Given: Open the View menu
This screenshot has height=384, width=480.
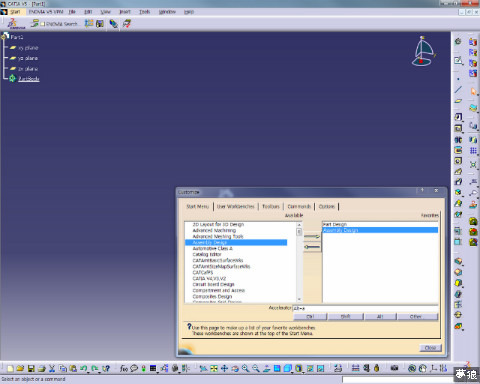Looking at the screenshot, I should click(106, 12).
